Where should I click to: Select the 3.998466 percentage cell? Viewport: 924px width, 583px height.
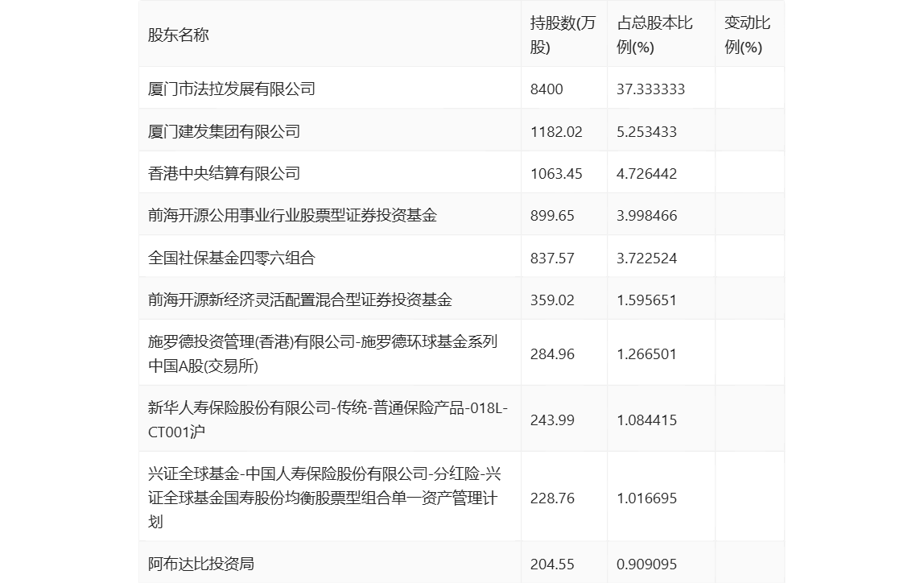point(646,215)
